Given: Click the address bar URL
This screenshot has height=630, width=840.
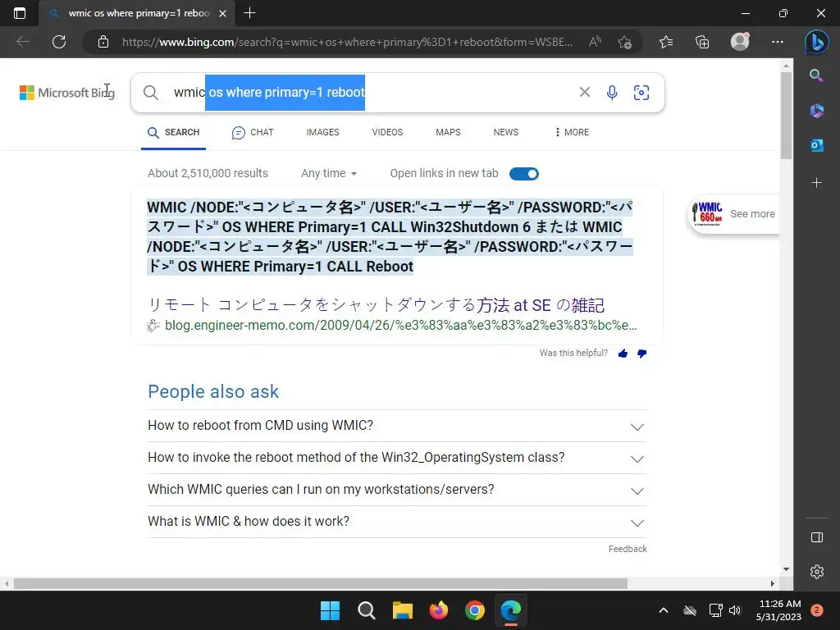Looking at the screenshot, I should point(347,42).
